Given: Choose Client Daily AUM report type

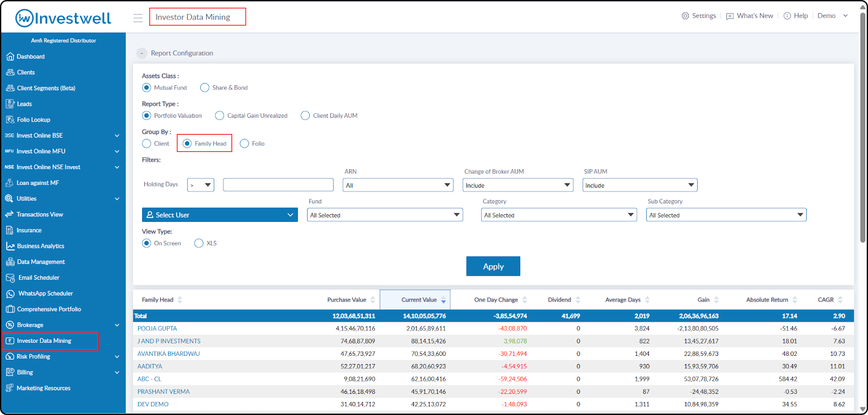Looking at the screenshot, I should pyautogui.click(x=305, y=116).
